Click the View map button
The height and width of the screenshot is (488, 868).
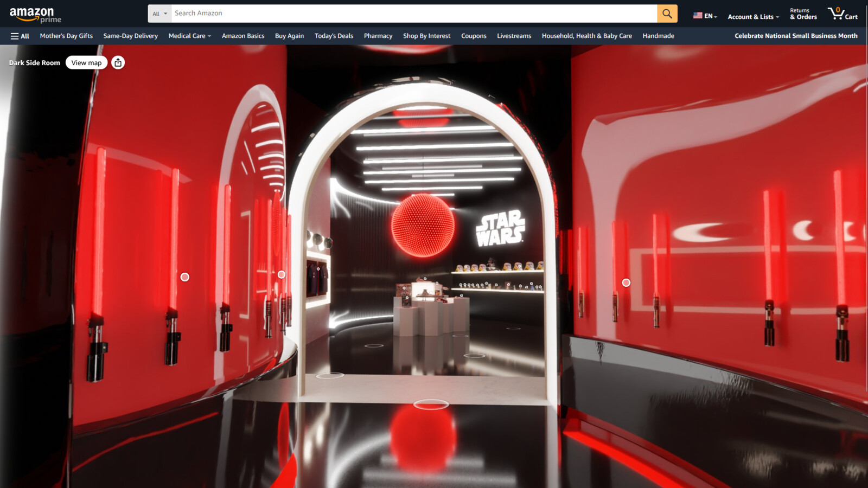pos(86,63)
